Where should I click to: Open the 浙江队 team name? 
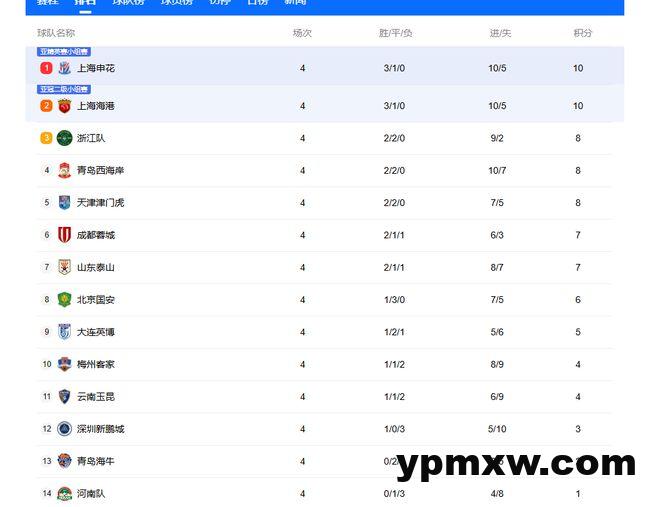pyautogui.click(x=91, y=138)
